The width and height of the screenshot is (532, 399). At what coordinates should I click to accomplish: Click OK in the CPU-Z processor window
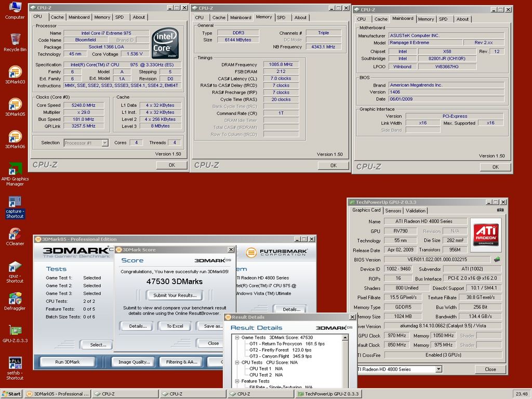171,165
